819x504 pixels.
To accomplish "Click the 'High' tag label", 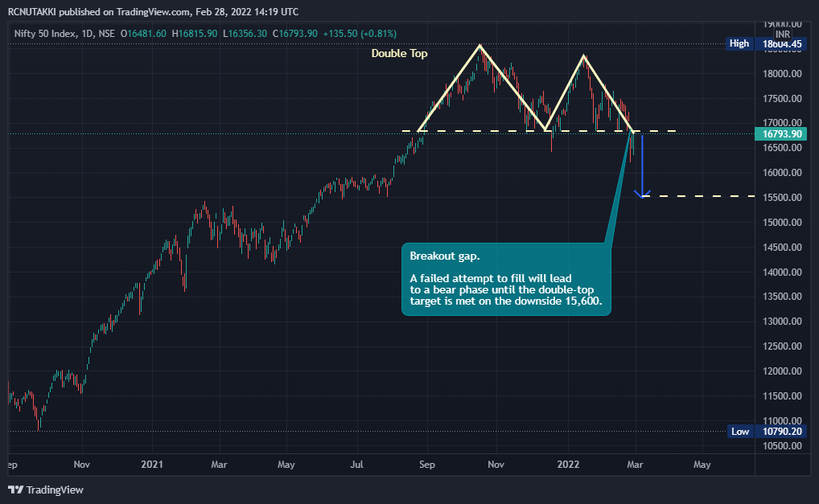I will (739, 44).
